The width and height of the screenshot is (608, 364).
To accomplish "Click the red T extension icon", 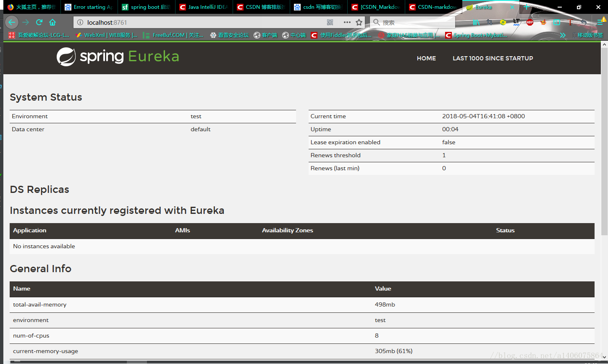I will tap(570, 22).
